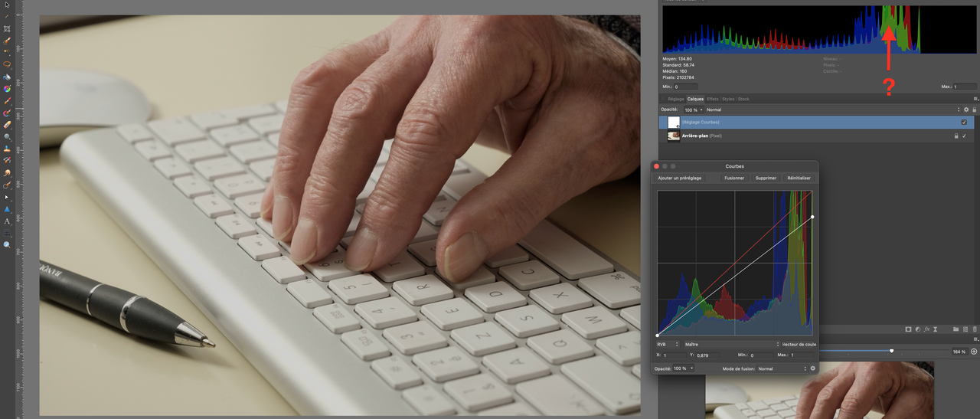Open the Calques panel options menu
Viewport: 980px width, 419px height.
tap(975, 99)
